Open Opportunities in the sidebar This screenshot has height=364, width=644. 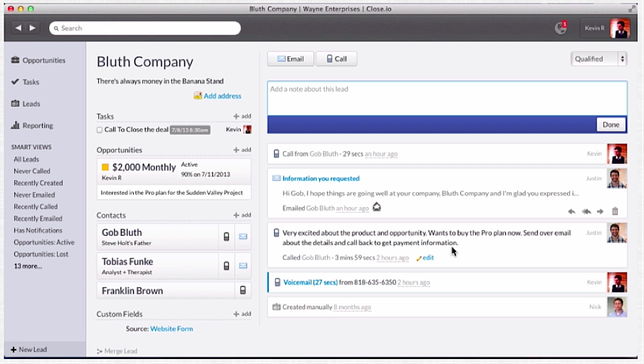tap(38, 61)
